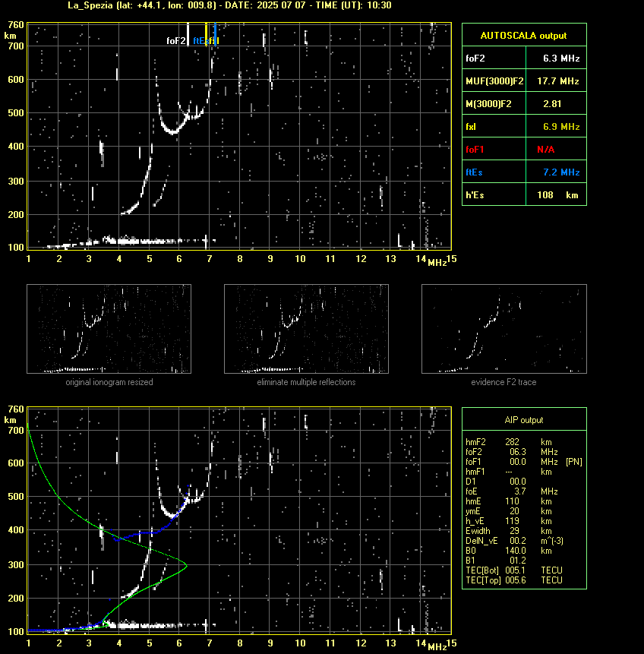The width and height of the screenshot is (644, 654).
Task: Click the h'Es value '108 km'
Action: click(557, 194)
